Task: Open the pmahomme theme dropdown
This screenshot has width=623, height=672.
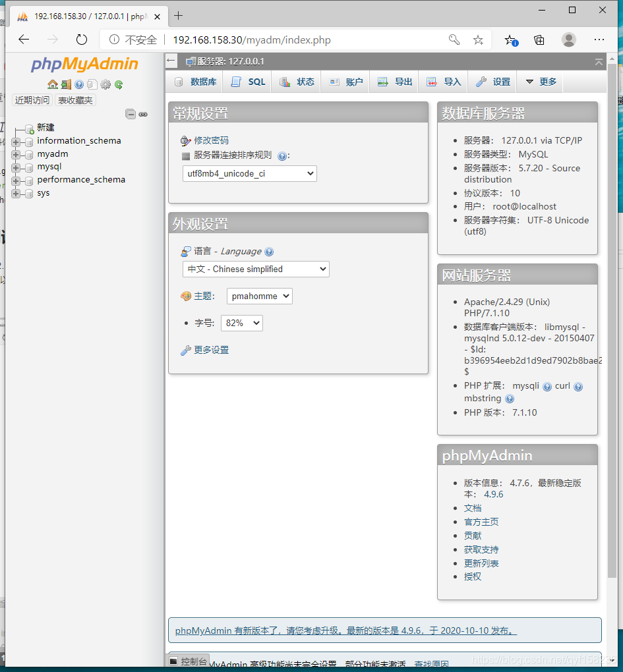Action: point(259,296)
